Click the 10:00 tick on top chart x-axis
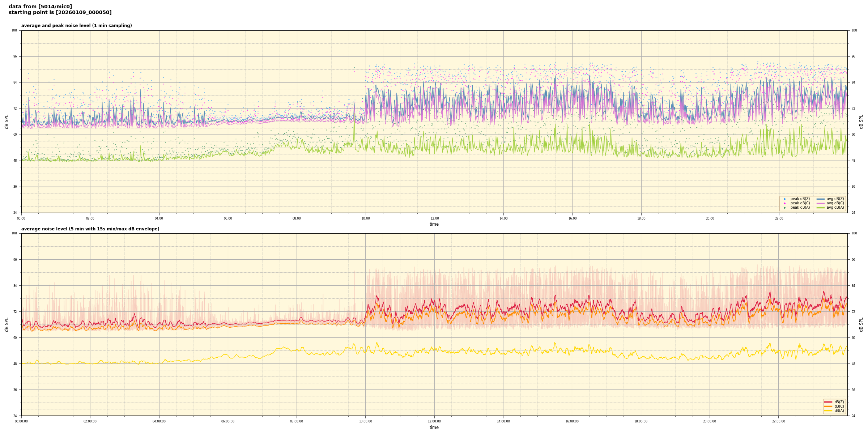Screen dimensions: 868x434 [x=366, y=218]
